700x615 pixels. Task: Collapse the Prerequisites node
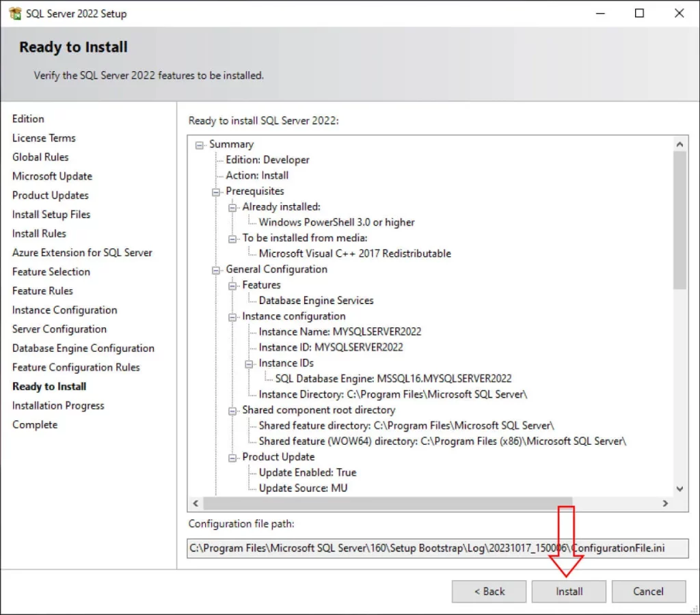coord(215,191)
